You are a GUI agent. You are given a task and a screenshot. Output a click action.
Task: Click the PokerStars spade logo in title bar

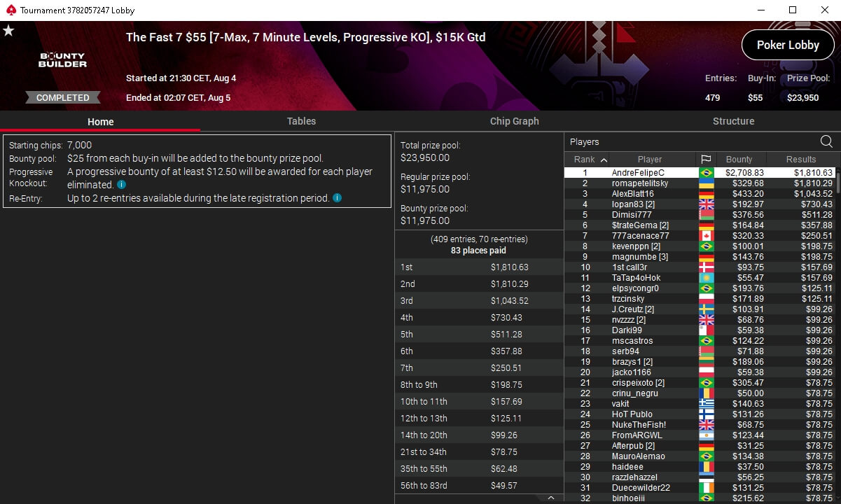8,10
